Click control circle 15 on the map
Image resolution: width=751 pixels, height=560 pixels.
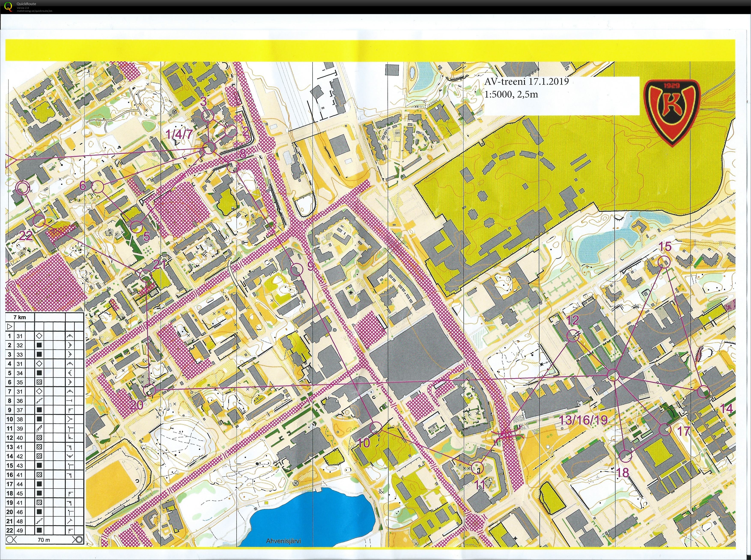coord(664,262)
